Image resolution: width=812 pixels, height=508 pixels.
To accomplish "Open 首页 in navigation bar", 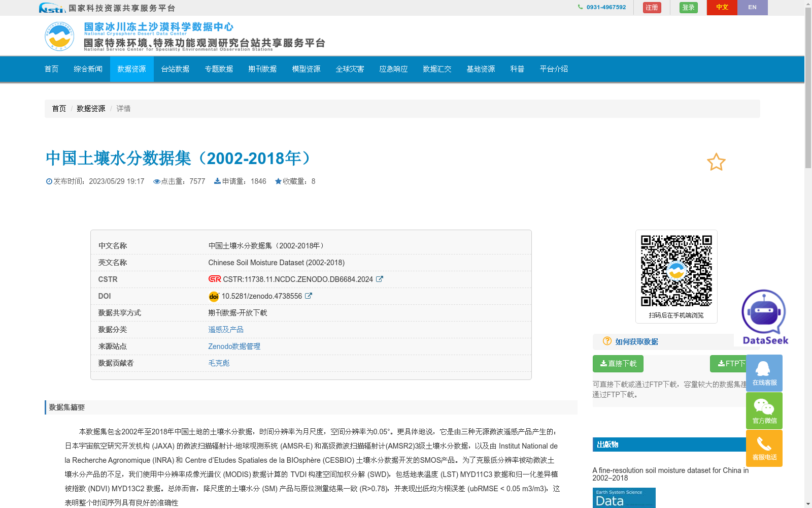I will click(x=52, y=69).
